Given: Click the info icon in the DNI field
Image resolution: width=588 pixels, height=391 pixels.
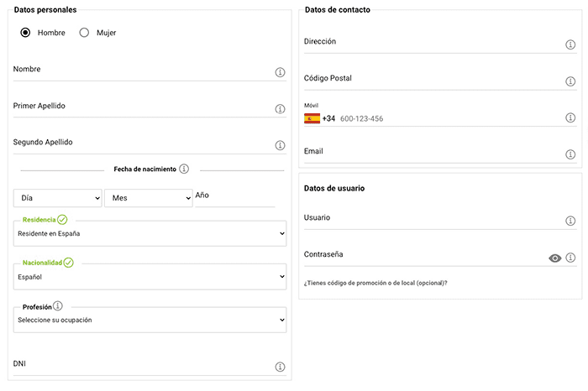Looking at the screenshot, I should click(281, 367).
